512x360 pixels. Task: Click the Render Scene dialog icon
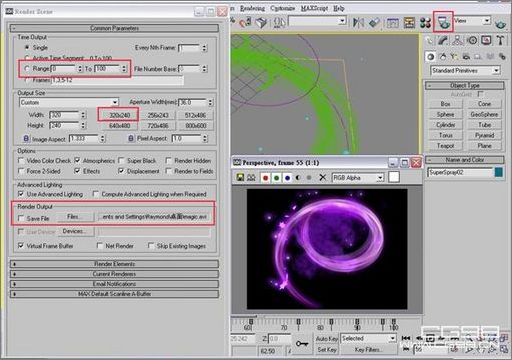click(x=443, y=22)
